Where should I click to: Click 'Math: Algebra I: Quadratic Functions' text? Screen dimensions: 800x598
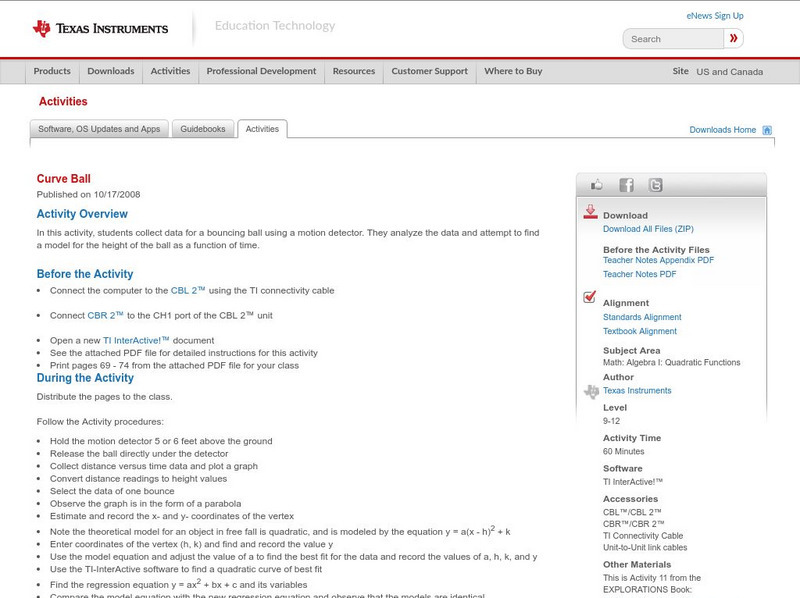[671, 363]
